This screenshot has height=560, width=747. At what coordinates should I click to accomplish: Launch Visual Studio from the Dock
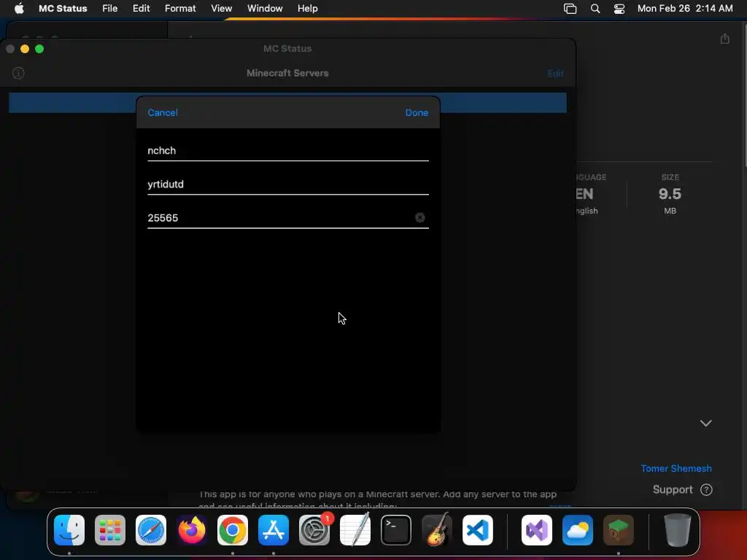(537, 530)
